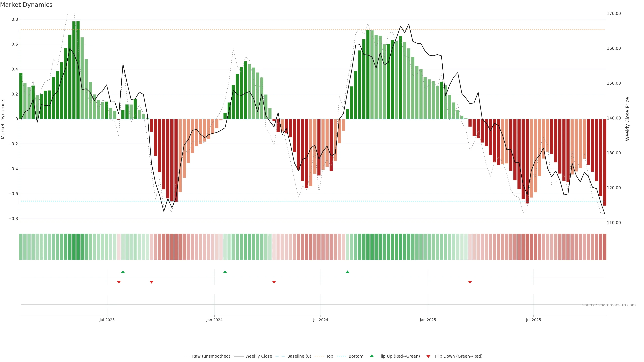
Task: Click the Jul 2025 x-axis label
Action: point(533,320)
